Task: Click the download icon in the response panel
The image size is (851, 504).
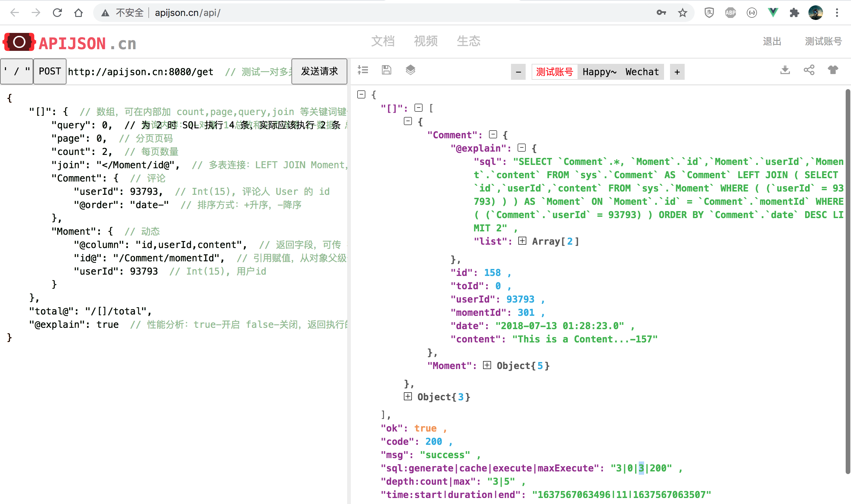Action: pos(785,70)
